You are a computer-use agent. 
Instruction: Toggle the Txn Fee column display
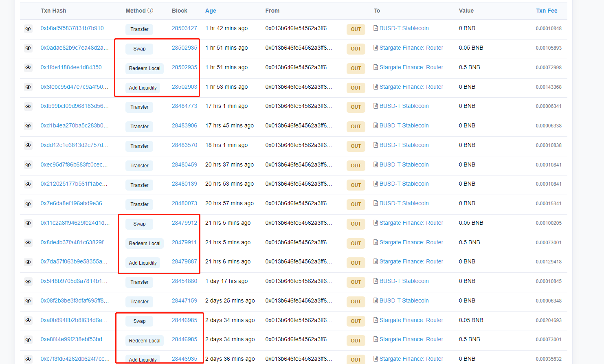[x=547, y=11]
